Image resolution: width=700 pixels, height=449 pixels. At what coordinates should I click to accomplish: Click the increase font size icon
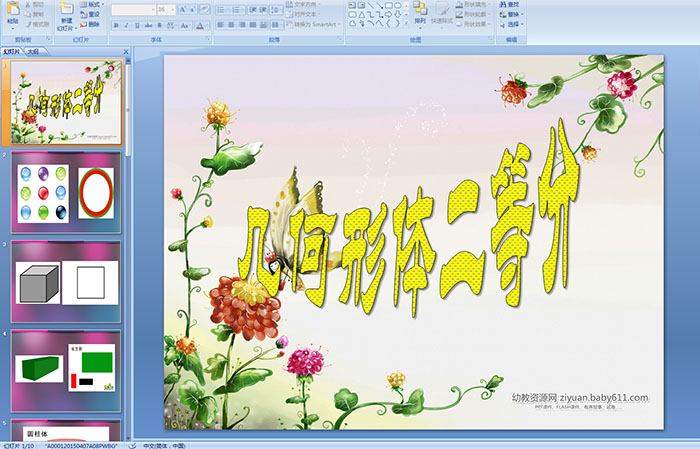[178, 9]
